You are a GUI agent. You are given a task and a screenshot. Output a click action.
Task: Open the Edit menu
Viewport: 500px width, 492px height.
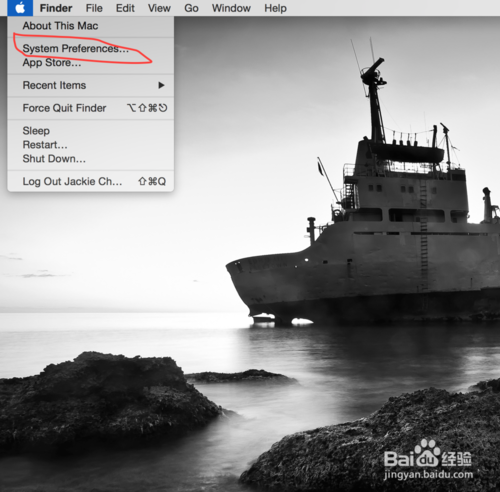click(x=125, y=8)
